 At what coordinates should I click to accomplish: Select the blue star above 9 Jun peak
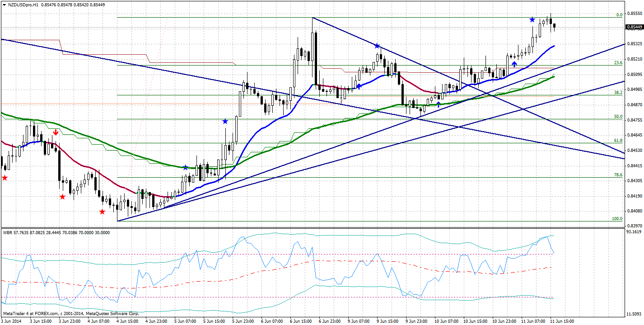coord(376,45)
